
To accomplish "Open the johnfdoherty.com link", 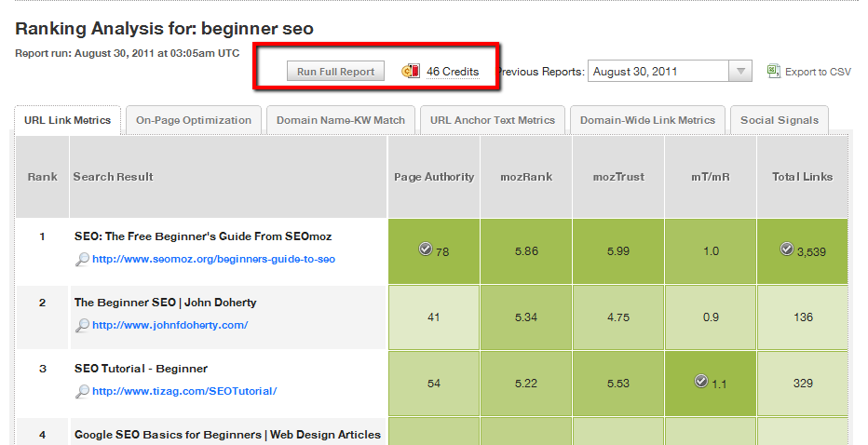I will 170,325.
